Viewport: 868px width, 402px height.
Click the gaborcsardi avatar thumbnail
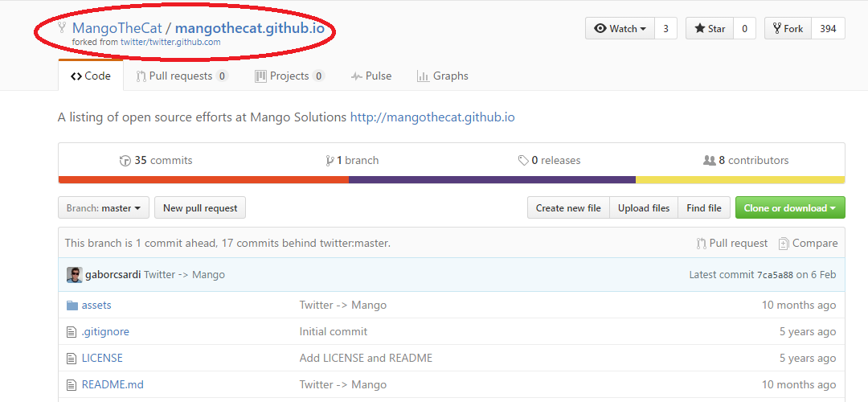pos(75,275)
